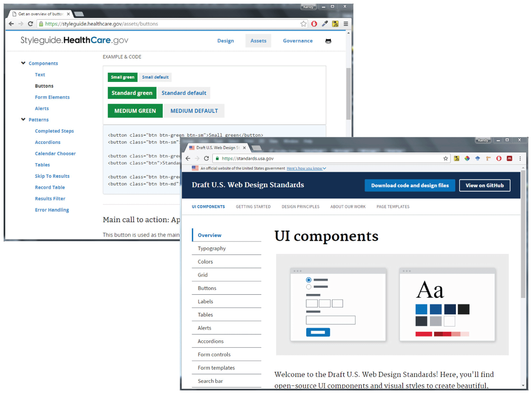Viewport: 532px width, 394px height.
Task: Expand the "Here's how you know" disclosure
Action: coord(306,168)
